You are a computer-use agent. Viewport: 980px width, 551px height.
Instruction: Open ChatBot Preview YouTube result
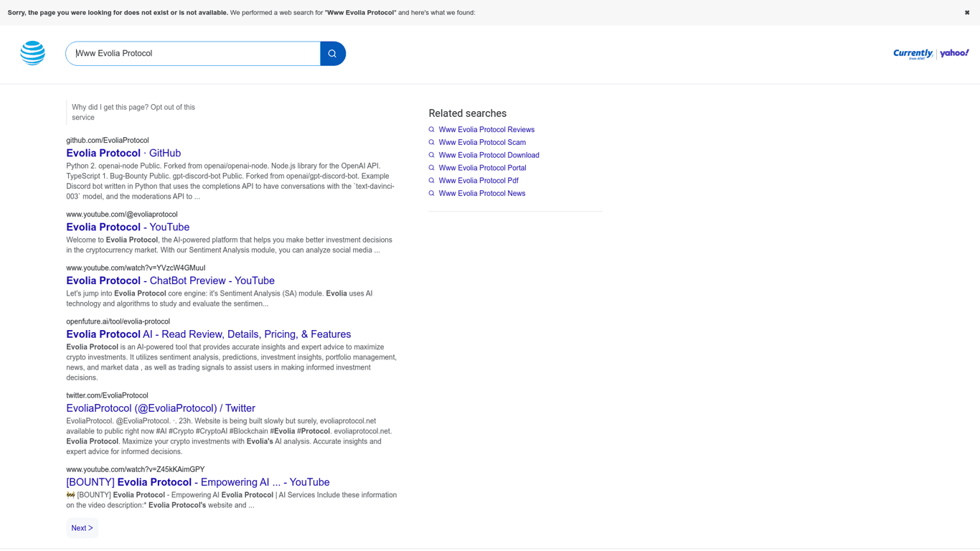(x=170, y=281)
